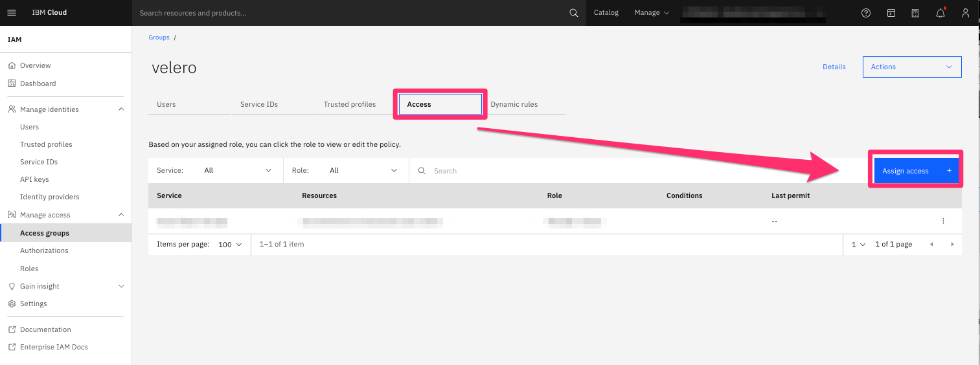980x365 pixels.
Task: Collapse the Manage access section
Action: pyautogui.click(x=121, y=215)
